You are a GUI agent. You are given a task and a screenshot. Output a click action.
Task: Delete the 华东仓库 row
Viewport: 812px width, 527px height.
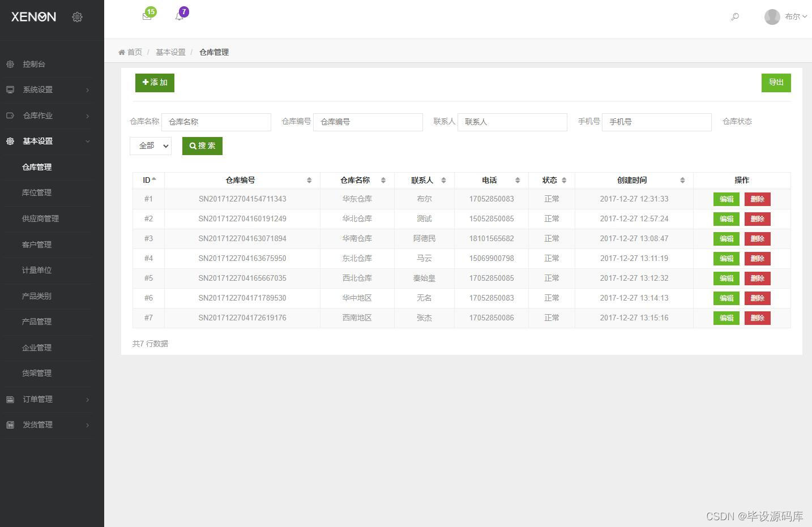coord(757,199)
